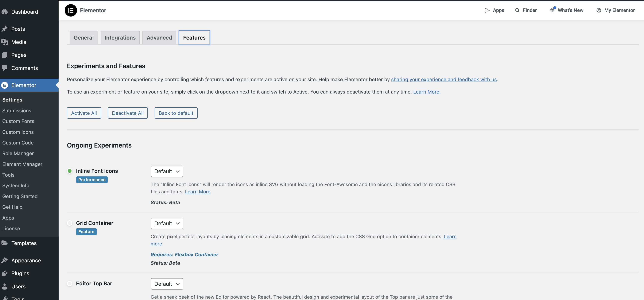The image size is (644, 300).
Task: Toggle the Editor Top Bar indicator
Action: pos(69,283)
